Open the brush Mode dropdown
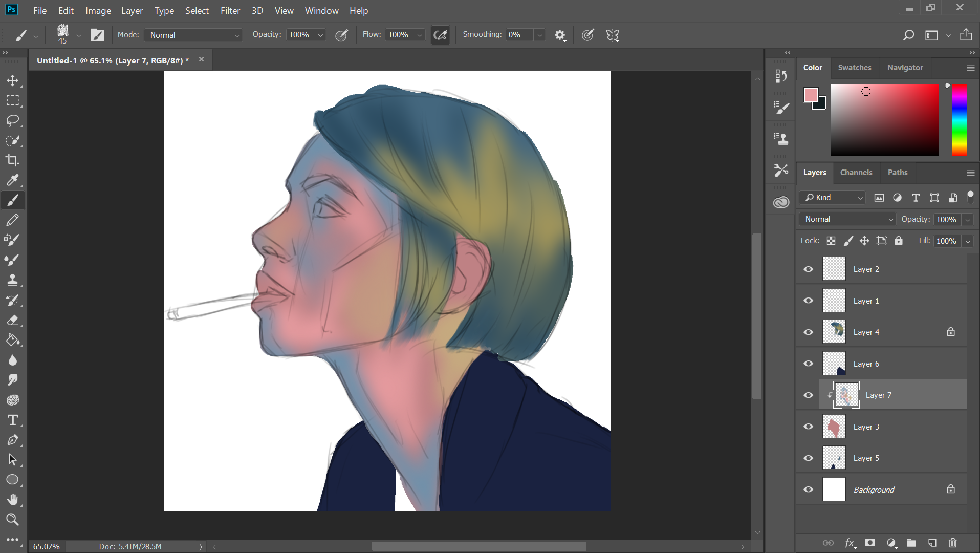980x553 pixels. pyautogui.click(x=193, y=35)
